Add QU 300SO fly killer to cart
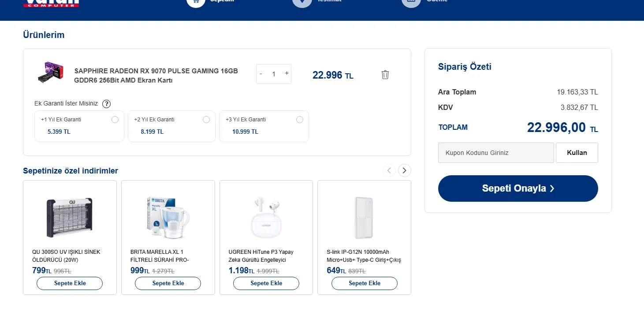Image resolution: width=644 pixels, height=309 pixels. pyautogui.click(x=70, y=283)
